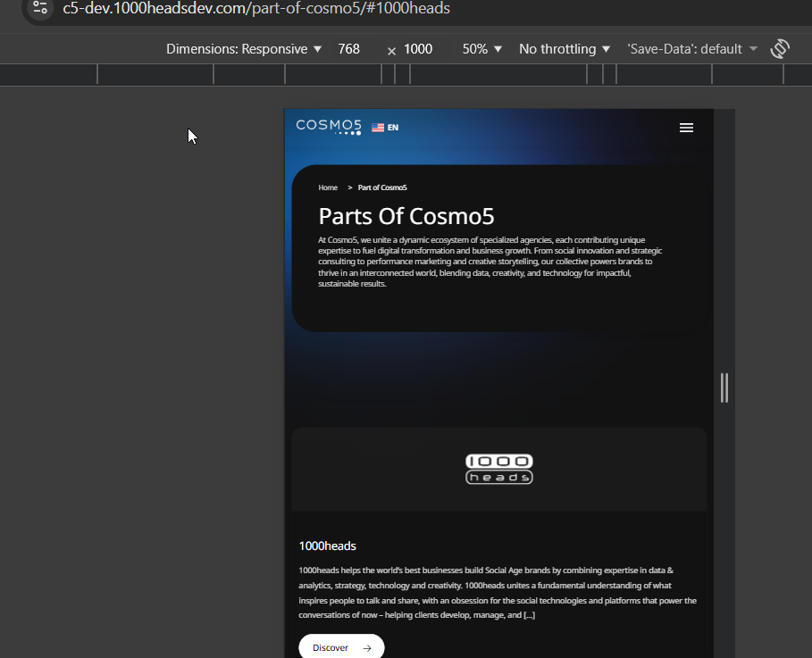Click the At Cosmo5 intro paragraph
The height and width of the screenshot is (658, 812).
490,262
